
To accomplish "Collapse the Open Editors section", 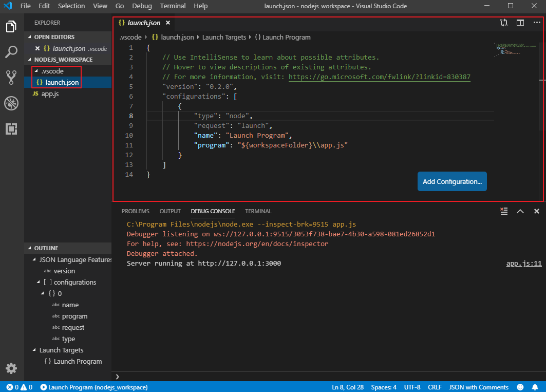I will point(30,37).
